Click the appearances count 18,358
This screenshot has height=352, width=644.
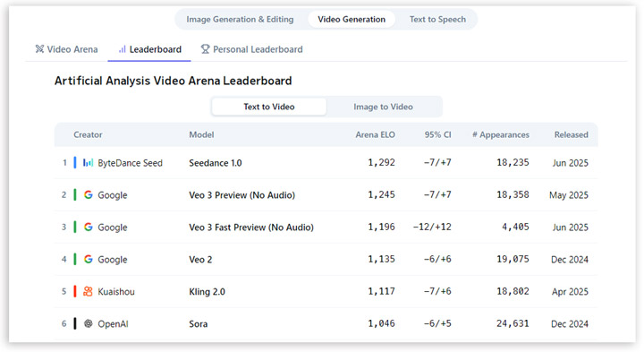coord(513,194)
